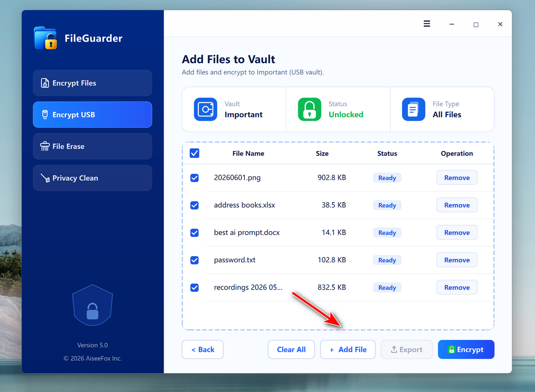Select the file name best ai prompt.docx
535x392 pixels.
click(247, 233)
